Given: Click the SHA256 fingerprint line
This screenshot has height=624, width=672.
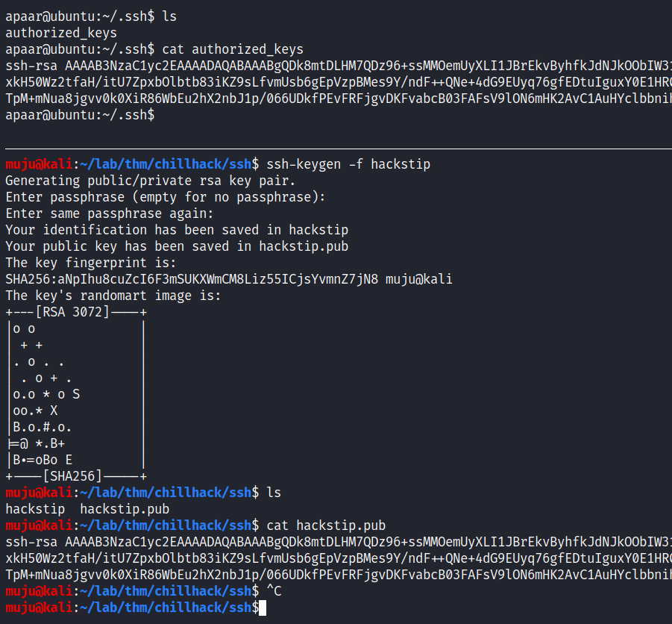Looking at the screenshot, I should [x=229, y=280].
